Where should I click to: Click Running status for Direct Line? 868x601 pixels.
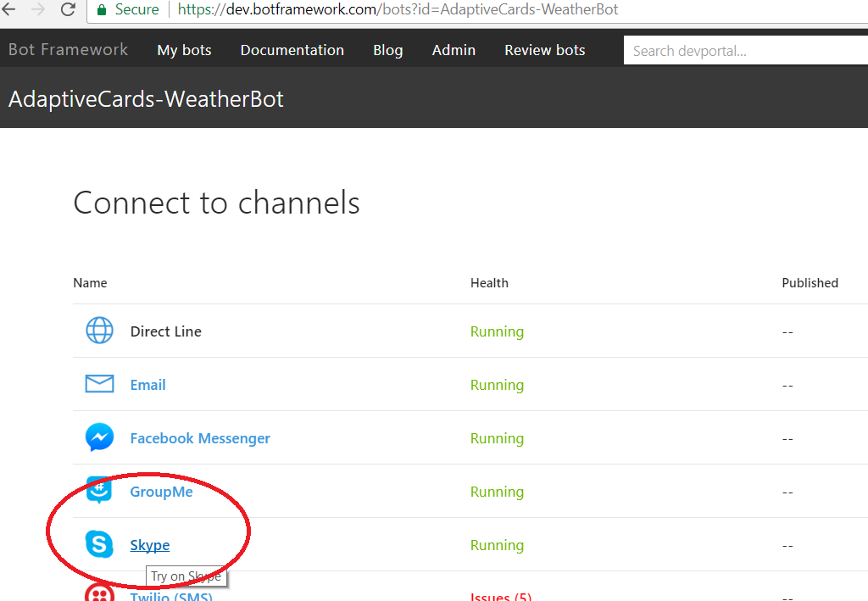click(497, 331)
